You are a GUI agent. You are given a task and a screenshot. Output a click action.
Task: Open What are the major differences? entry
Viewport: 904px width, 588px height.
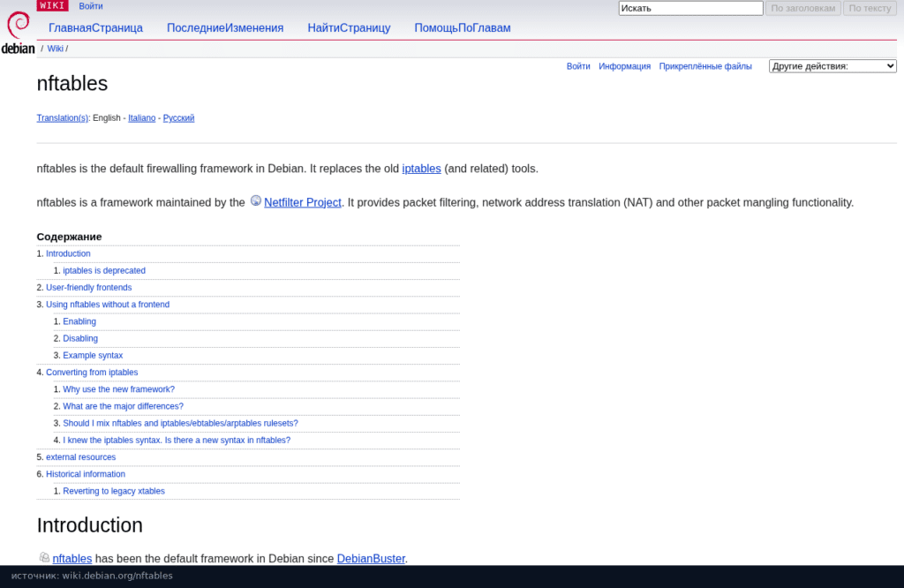pos(123,406)
